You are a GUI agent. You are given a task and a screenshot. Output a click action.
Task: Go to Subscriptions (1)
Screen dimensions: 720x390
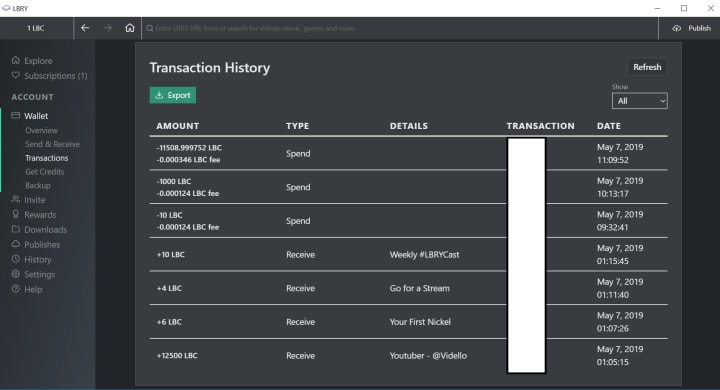(56, 76)
